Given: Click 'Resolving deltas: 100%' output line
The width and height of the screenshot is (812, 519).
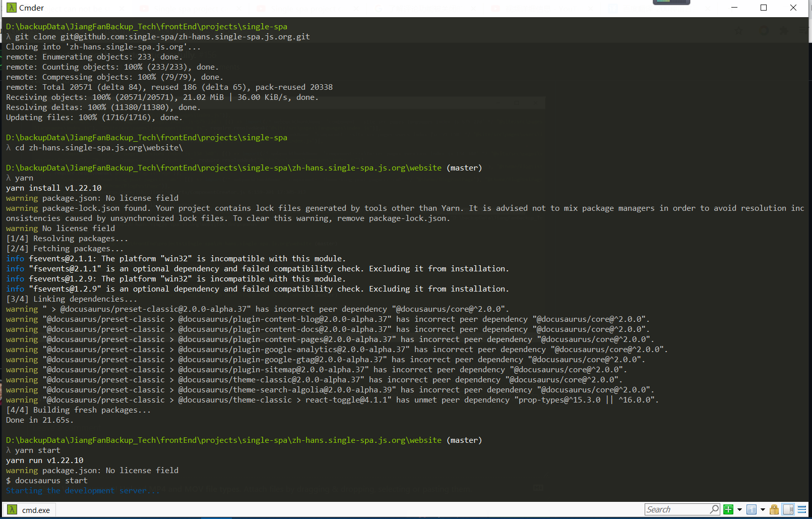Looking at the screenshot, I should click(103, 107).
